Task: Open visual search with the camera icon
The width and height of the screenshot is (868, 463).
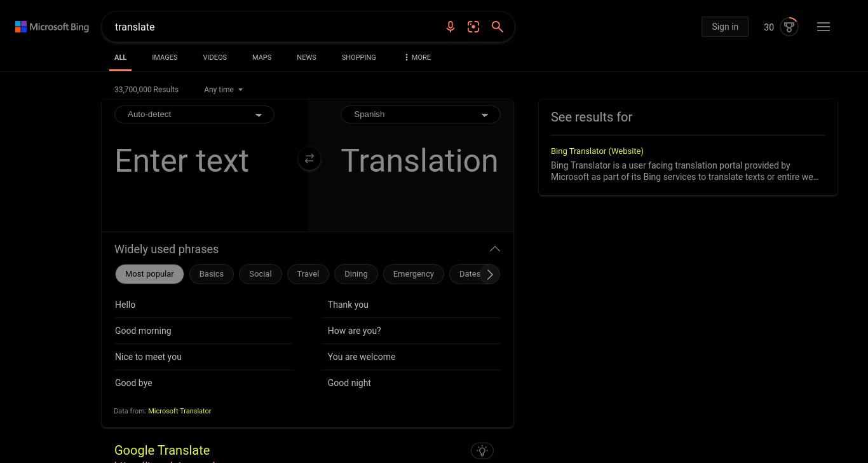Action: 473,27
